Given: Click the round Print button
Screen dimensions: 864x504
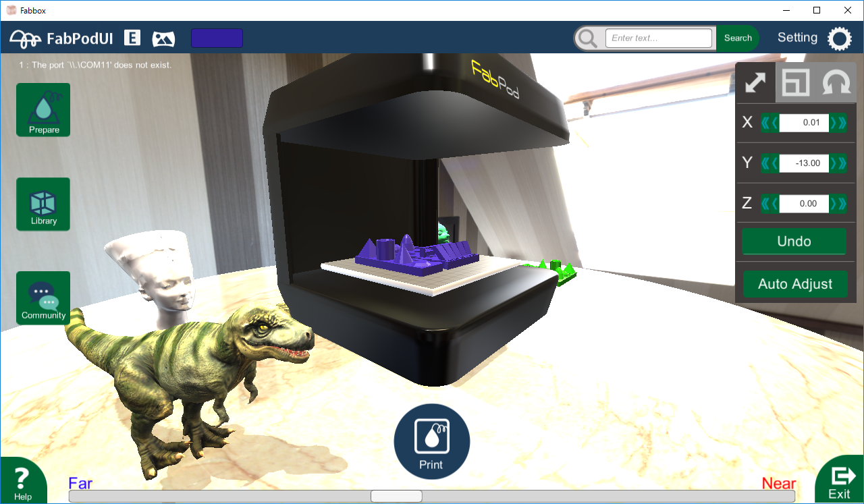Looking at the screenshot, I should point(431,441).
